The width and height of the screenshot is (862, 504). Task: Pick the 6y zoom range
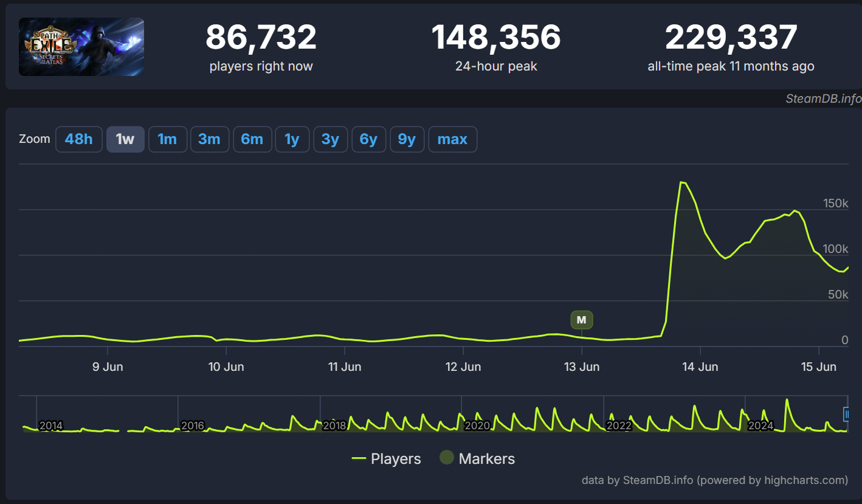tap(368, 139)
